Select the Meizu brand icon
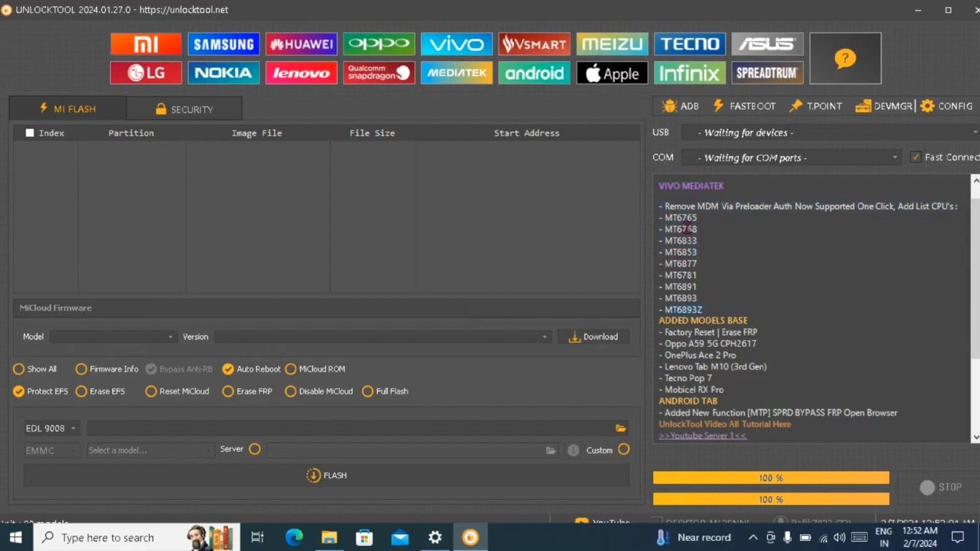980x551 pixels. click(x=612, y=44)
